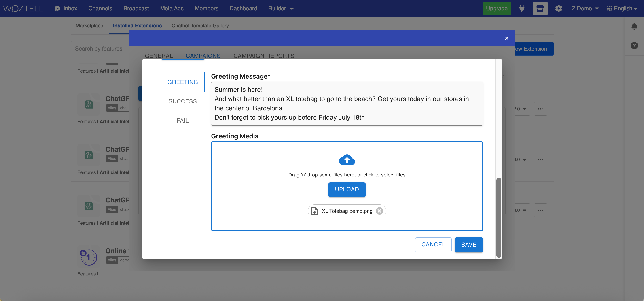
Task: Close the extension dialog with X
Action: (x=506, y=38)
